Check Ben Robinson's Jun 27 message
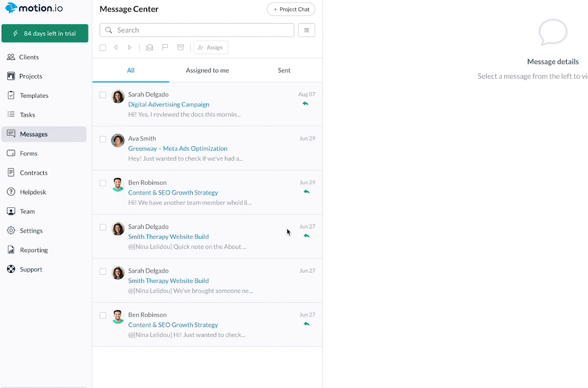This screenshot has height=388, width=588. [103, 315]
